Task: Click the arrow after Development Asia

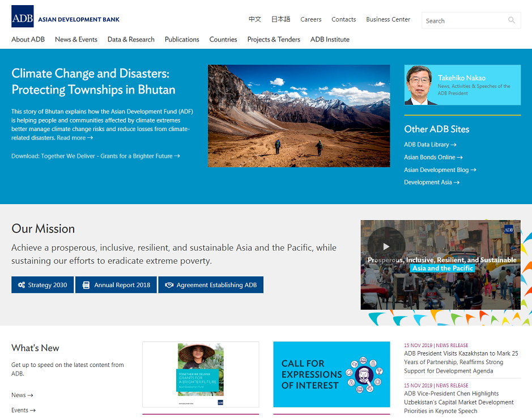Action: (x=457, y=183)
